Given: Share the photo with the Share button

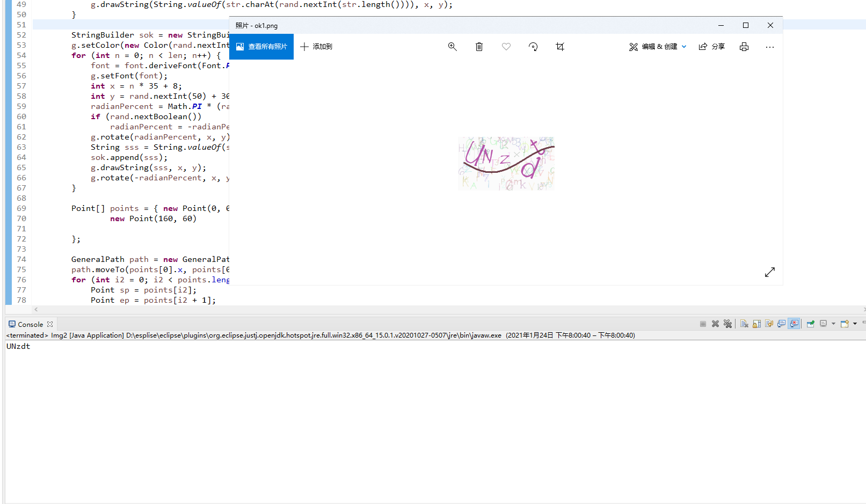Looking at the screenshot, I should (x=711, y=47).
